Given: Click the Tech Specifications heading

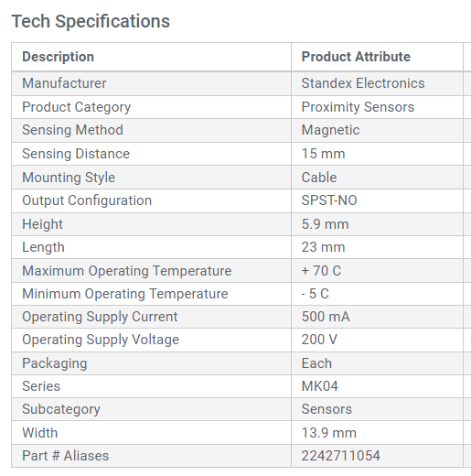Looking at the screenshot, I should tap(91, 22).
